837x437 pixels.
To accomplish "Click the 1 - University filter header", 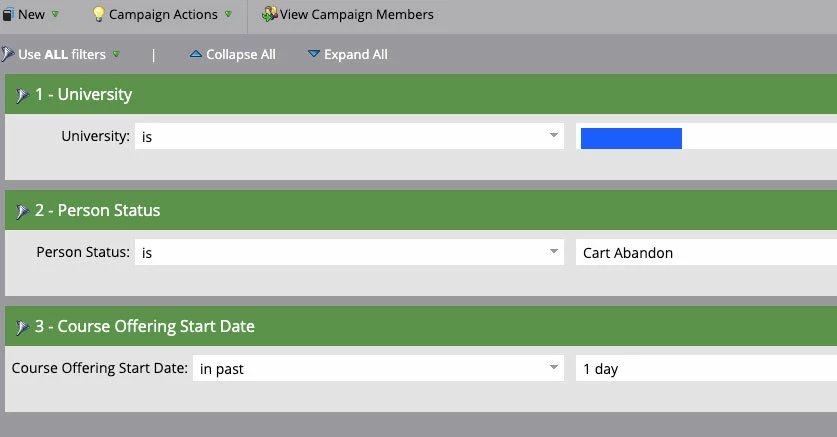I will pos(421,94).
